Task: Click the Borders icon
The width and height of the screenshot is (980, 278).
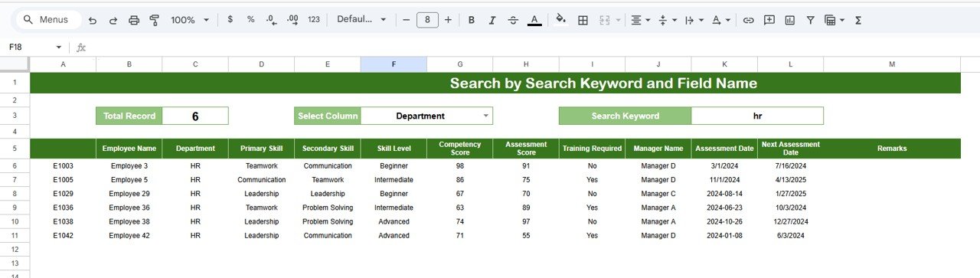Action: [583, 20]
